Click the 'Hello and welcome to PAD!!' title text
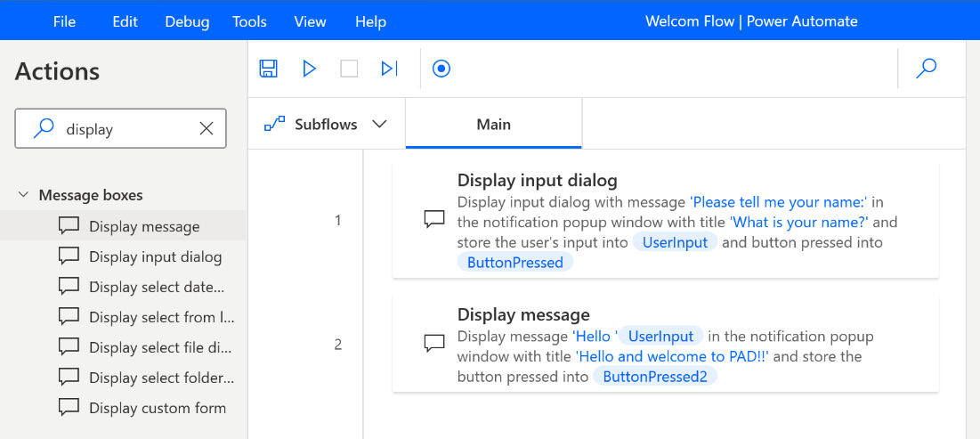 672,356
